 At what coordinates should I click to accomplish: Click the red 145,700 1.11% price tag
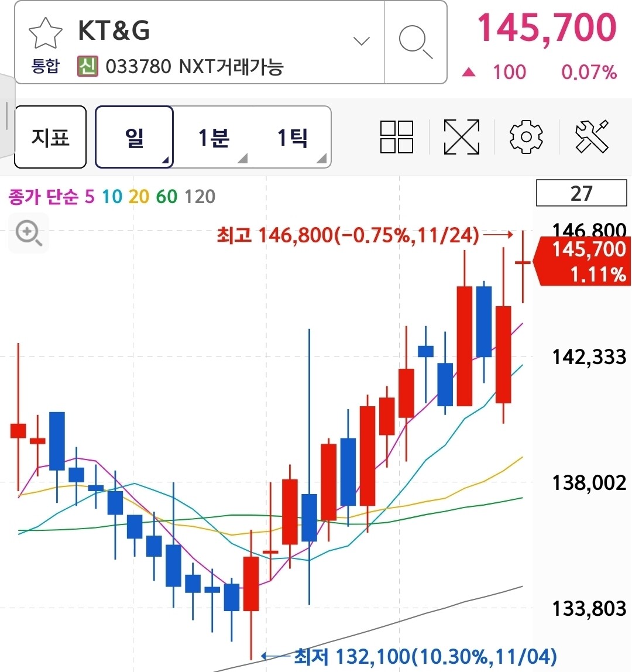(x=582, y=262)
